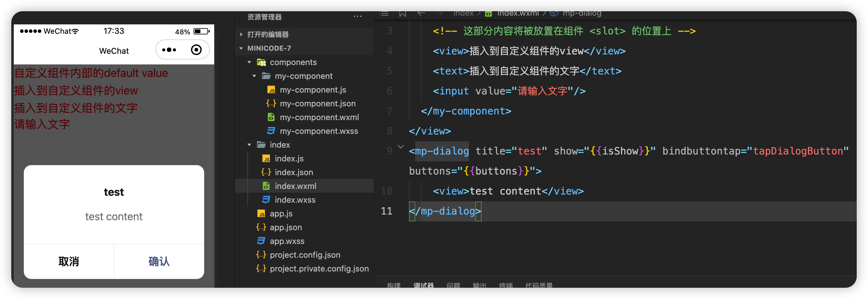Click the index.wxml breadcrumb file icon

coord(488,14)
